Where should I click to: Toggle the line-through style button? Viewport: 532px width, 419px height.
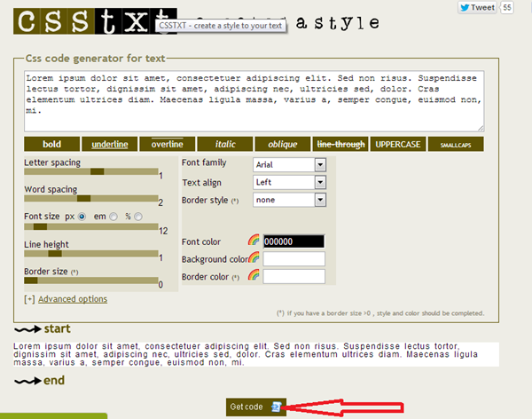pos(340,144)
